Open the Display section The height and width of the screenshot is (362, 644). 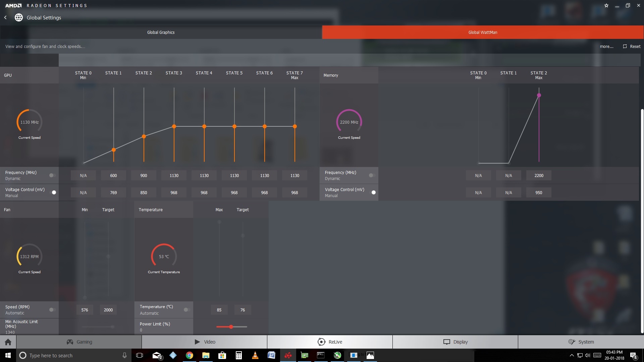455,342
